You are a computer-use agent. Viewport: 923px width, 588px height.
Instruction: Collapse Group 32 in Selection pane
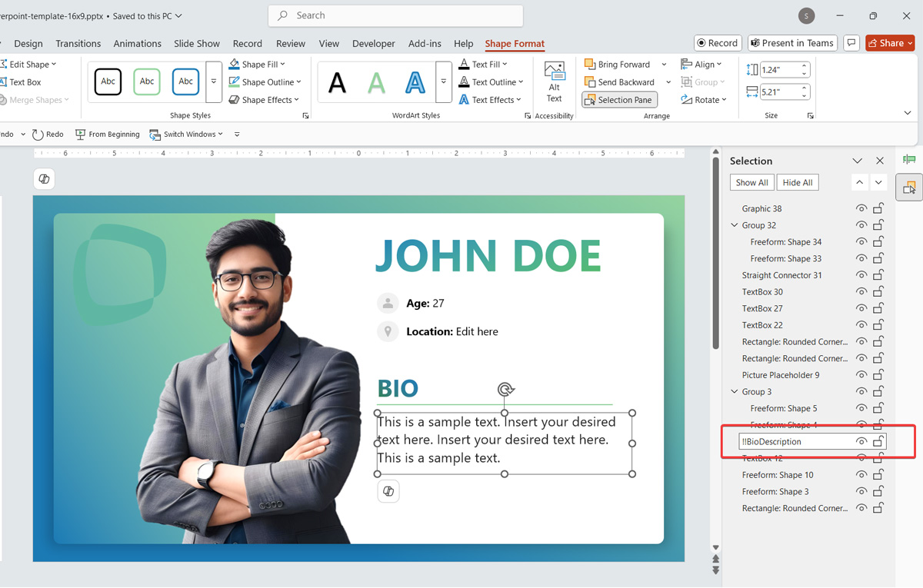click(x=735, y=225)
